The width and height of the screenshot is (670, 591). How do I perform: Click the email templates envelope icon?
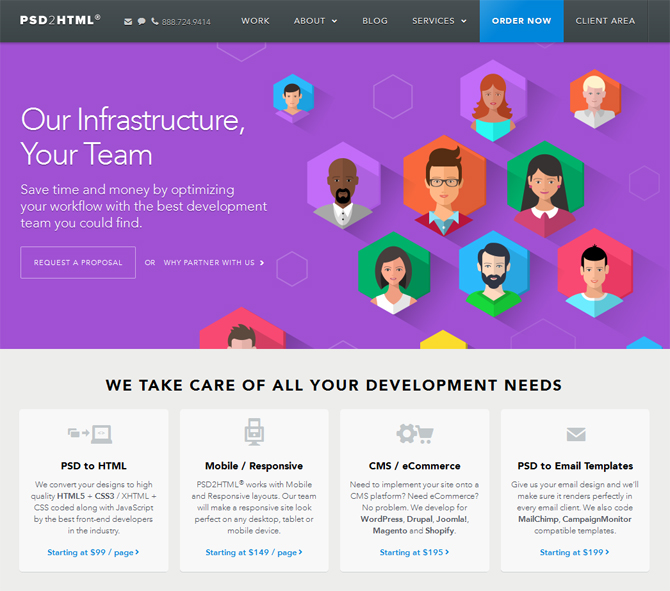[576, 434]
